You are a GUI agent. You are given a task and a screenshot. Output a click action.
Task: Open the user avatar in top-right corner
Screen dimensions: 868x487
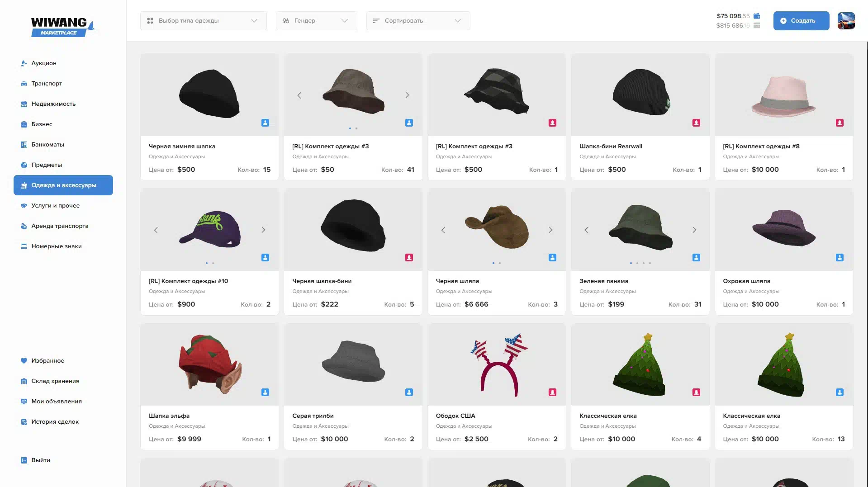coord(846,21)
